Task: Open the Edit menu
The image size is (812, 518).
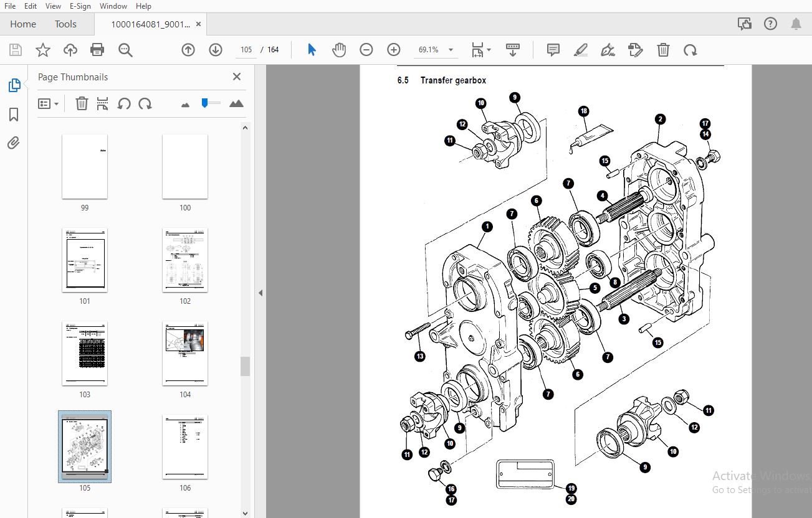Action: point(31,6)
